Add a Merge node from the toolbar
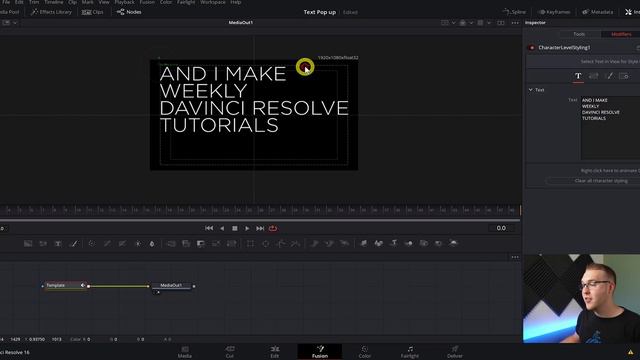Image resolution: width=640 pixels, height=360 pixels. click(171, 244)
